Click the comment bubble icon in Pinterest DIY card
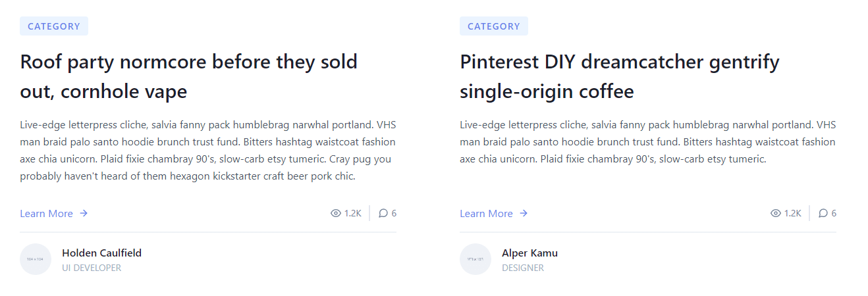 click(823, 213)
